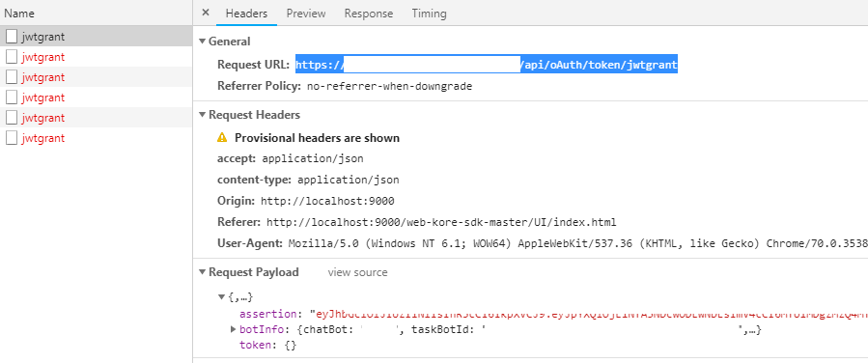Click the Provisional headers warning icon

tap(222, 137)
